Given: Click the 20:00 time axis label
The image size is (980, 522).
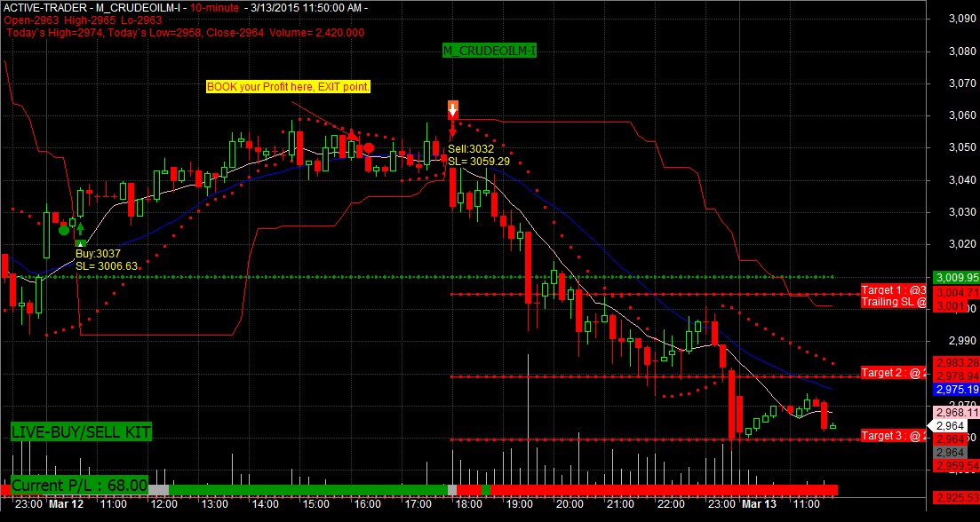Looking at the screenshot, I should (570, 503).
